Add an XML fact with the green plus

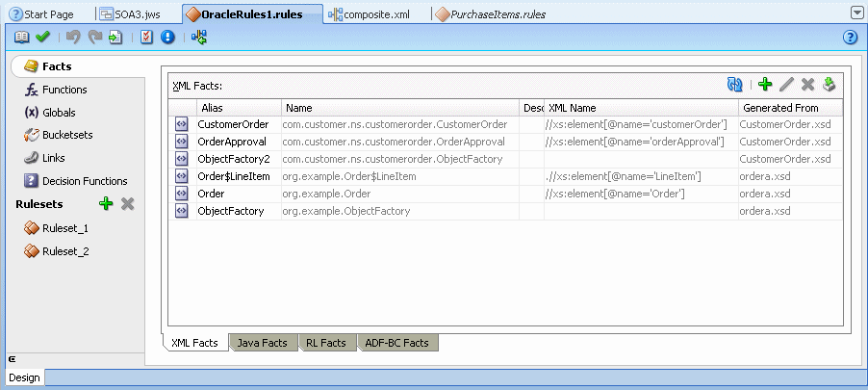pos(765,84)
